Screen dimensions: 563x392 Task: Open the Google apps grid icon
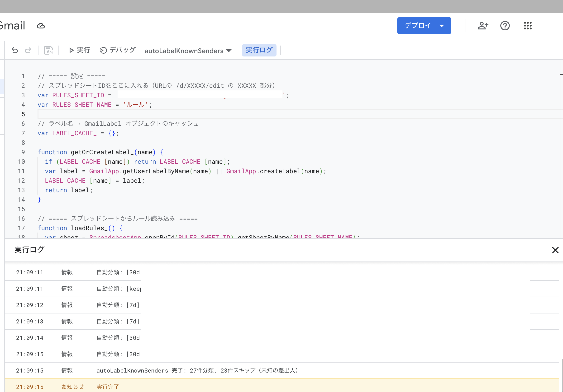click(x=527, y=25)
